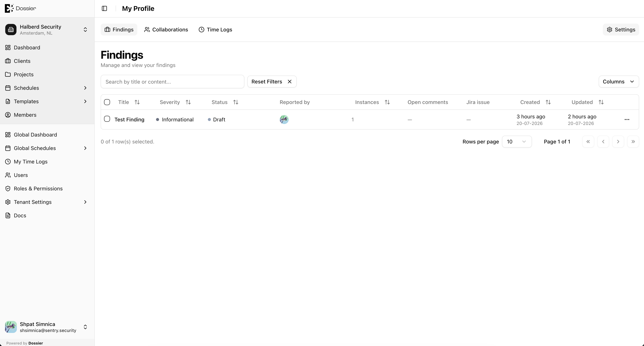Focus the Search by title or content field
This screenshot has width=644, height=346.
click(172, 82)
